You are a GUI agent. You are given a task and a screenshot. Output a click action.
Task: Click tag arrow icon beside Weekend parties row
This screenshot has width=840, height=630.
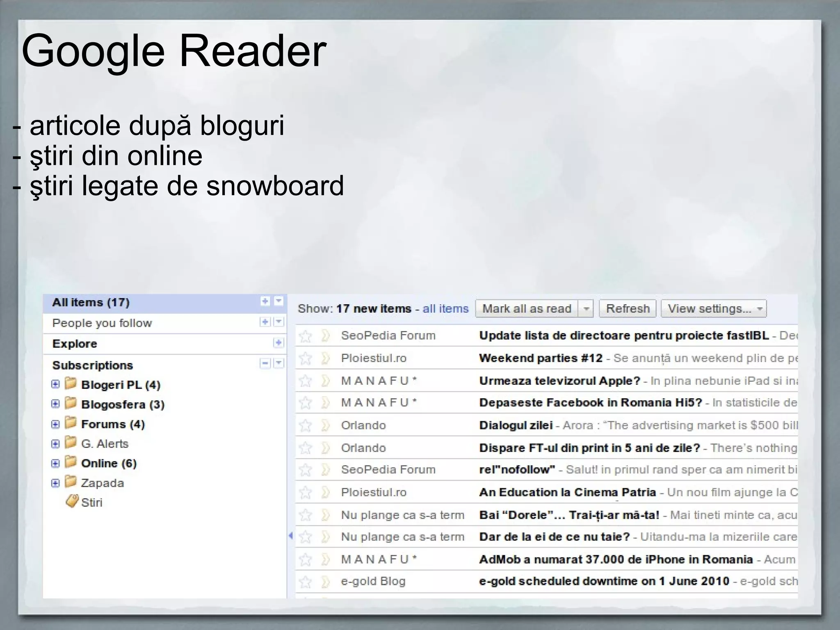click(326, 358)
